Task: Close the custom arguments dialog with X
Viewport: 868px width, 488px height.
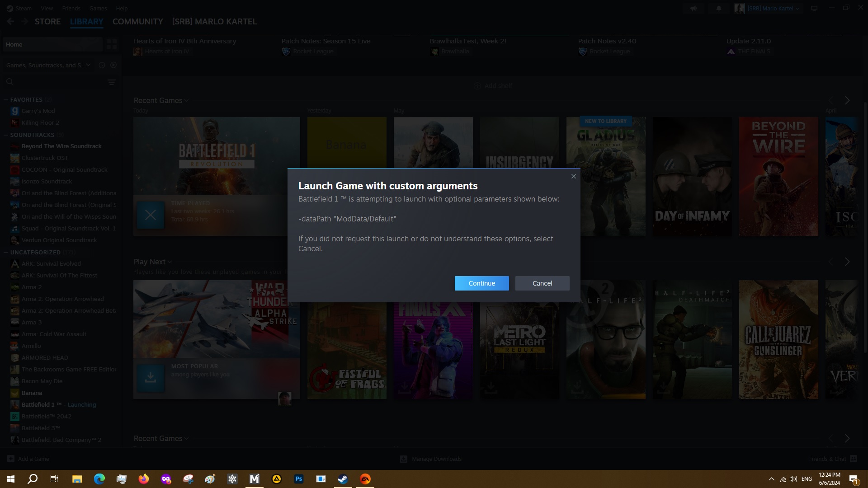Action: pyautogui.click(x=573, y=176)
